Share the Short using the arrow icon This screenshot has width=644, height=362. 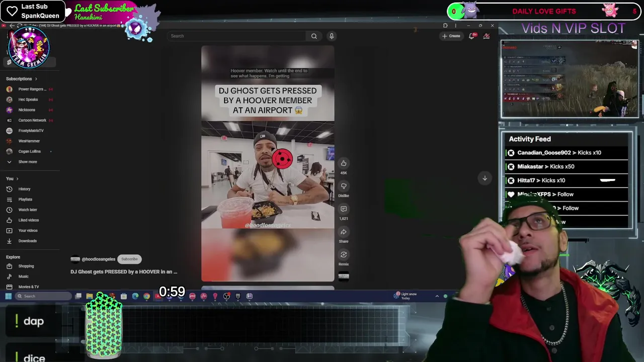pos(344,232)
